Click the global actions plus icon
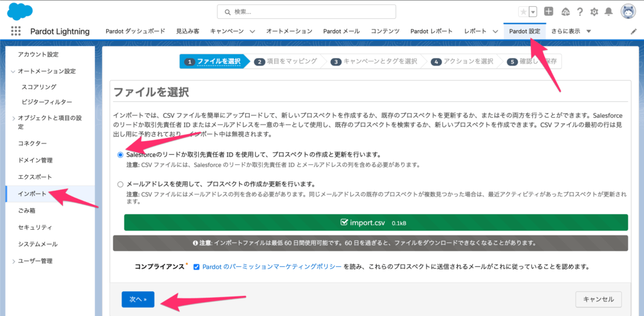This screenshot has width=644, height=316. coord(548,11)
